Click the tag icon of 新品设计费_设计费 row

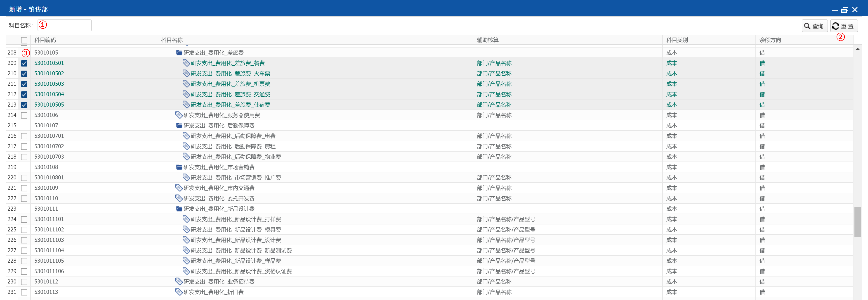186,240
